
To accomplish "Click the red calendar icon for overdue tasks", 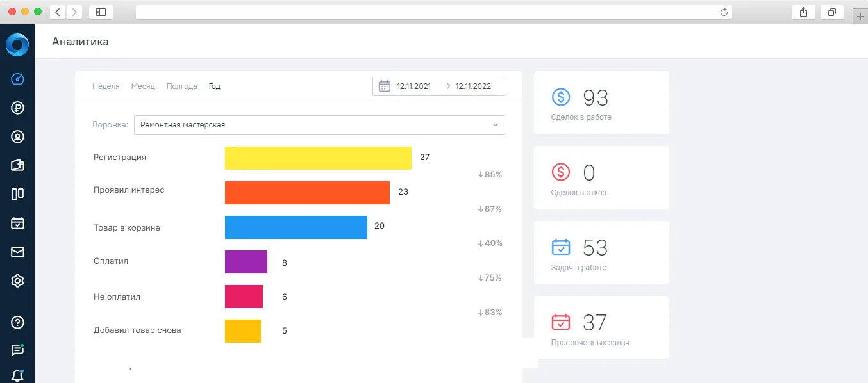I will coord(561,322).
